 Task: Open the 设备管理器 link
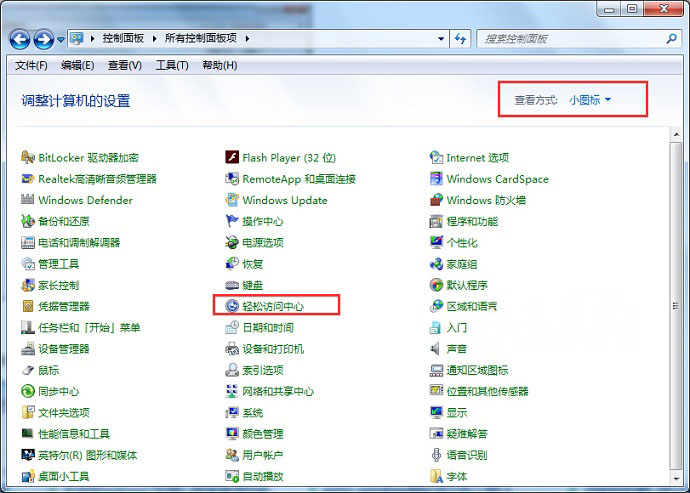63,349
